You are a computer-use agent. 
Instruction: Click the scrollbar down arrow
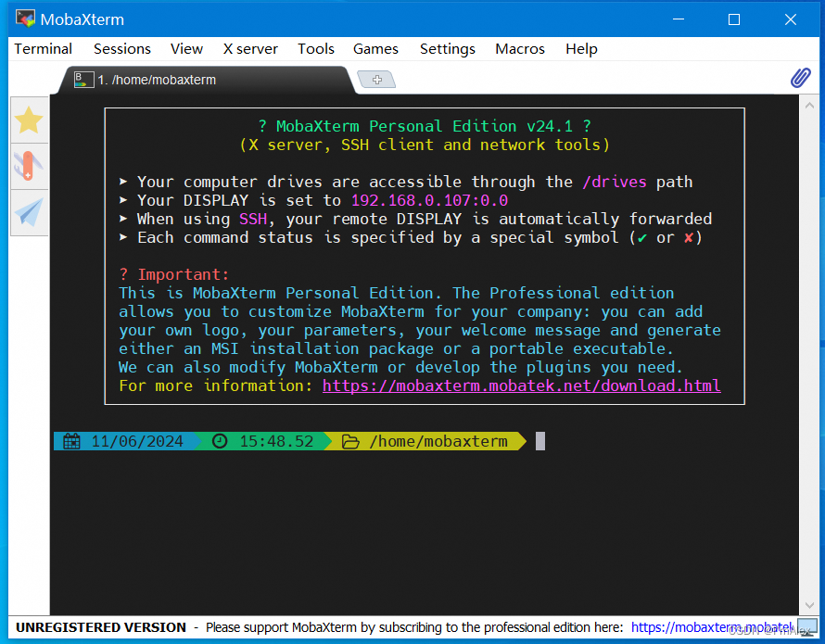coord(809,606)
